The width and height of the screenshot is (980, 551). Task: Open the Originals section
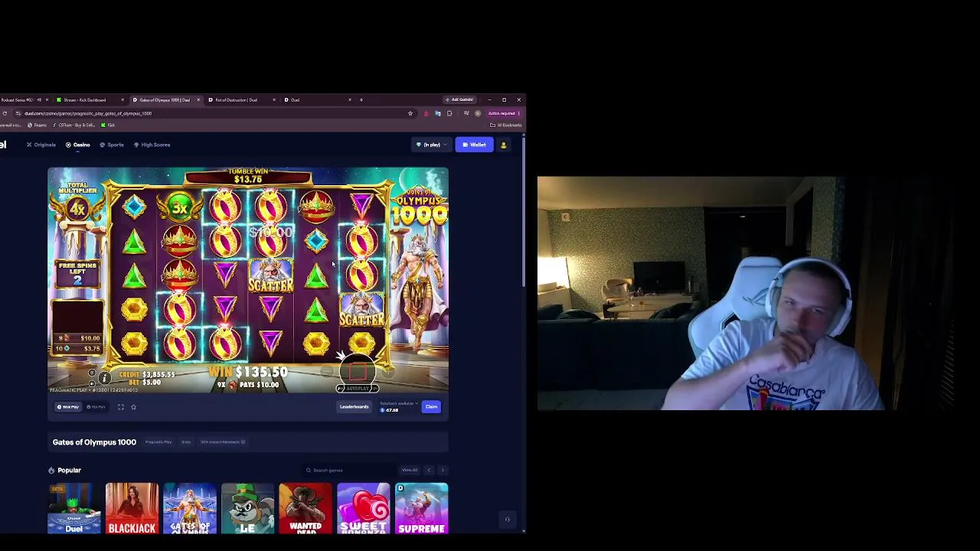coord(41,145)
